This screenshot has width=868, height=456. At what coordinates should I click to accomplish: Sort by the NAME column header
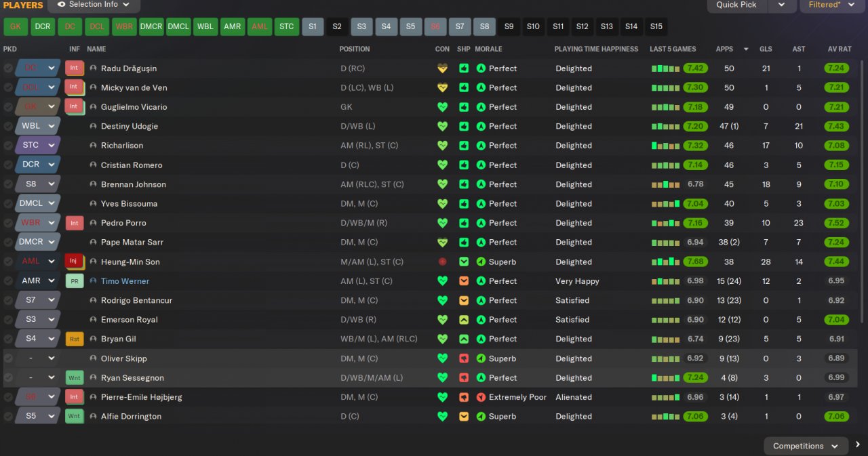(x=96, y=49)
